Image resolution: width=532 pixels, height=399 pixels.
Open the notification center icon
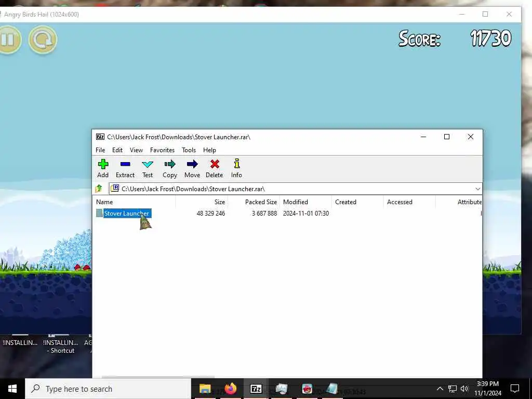tap(515, 389)
